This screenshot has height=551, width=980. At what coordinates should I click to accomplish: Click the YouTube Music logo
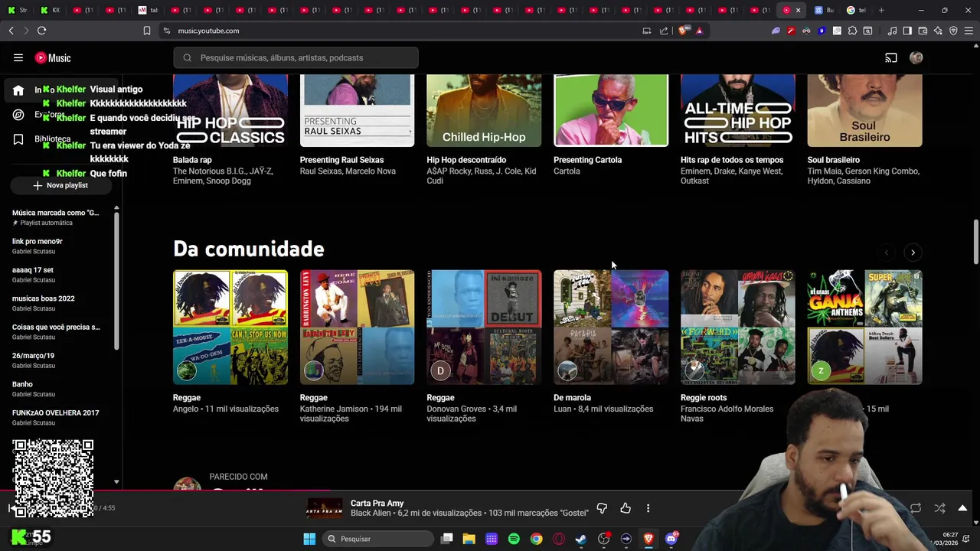pyautogui.click(x=53, y=58)
